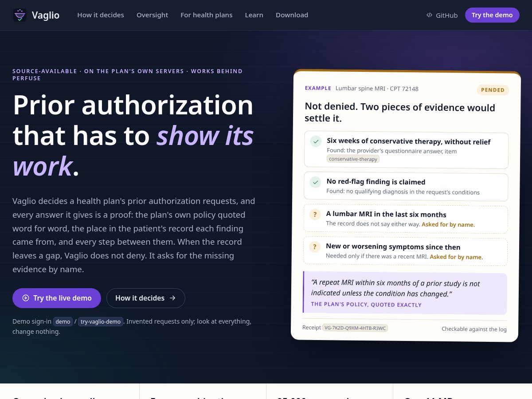Open the Download nav item
This screenshot has width=532, height=399.
292,15
